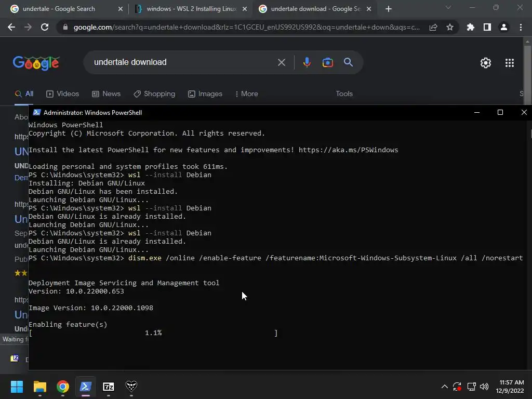The width and height of the screenshot is (532, 399).
Task: Click the dism.exe command text
Action: point(144,258)
